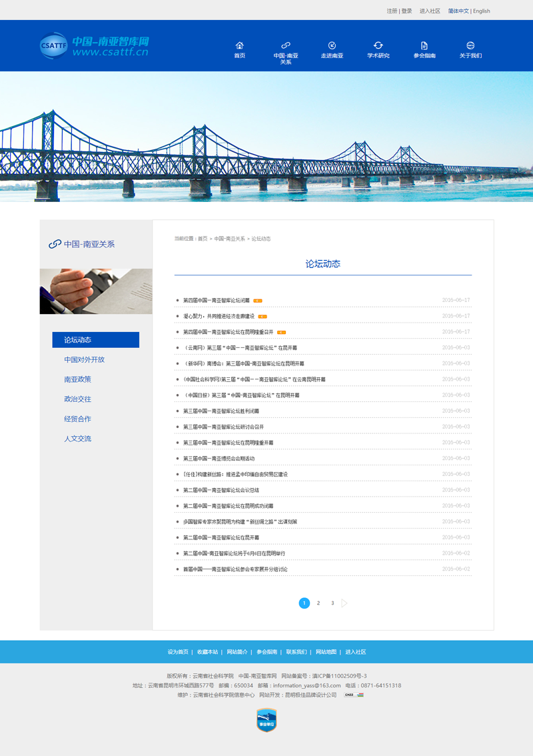The image size is (533, 756).
Task: Switch language to English
Action: [x=482, y=11]
